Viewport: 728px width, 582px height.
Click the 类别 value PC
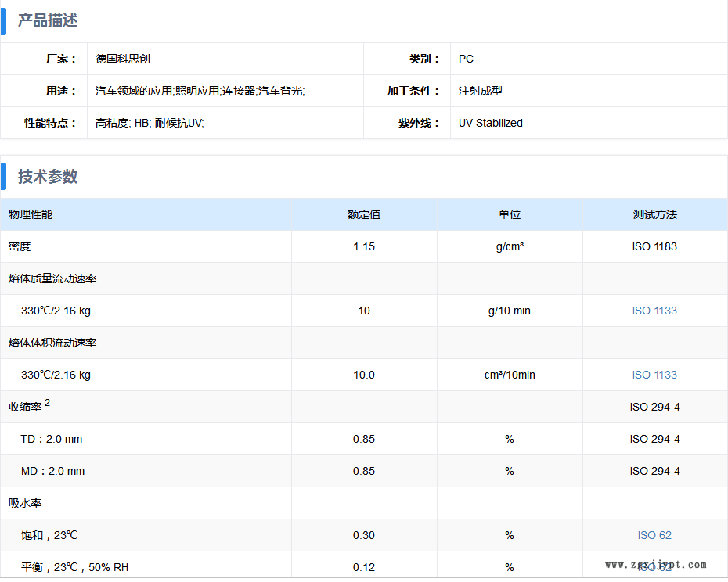click(466, 59)
